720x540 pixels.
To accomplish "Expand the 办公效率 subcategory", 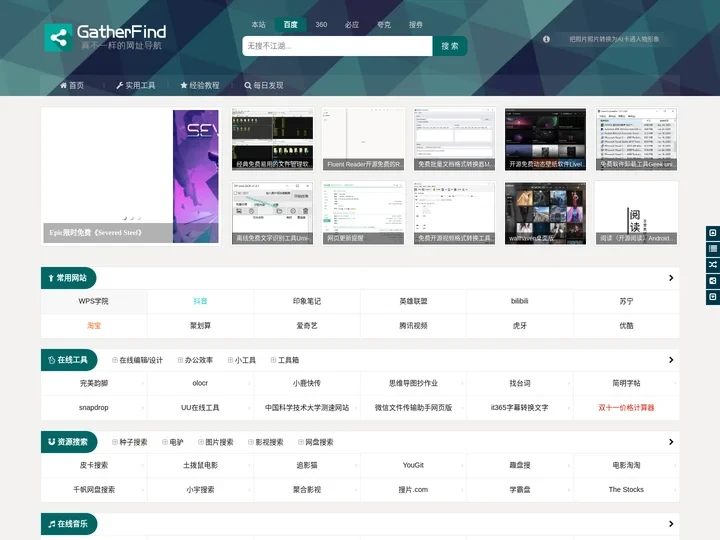I will (195, 360).
